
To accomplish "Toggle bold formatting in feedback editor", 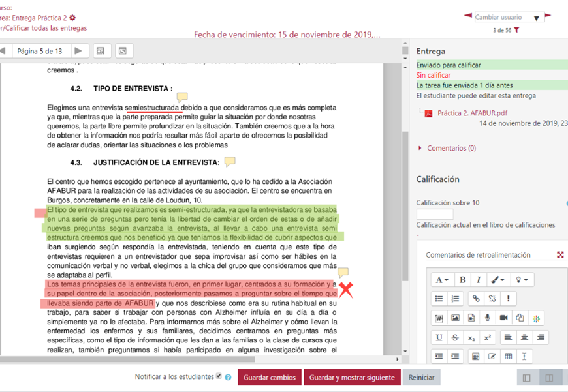I will (463, 280).
